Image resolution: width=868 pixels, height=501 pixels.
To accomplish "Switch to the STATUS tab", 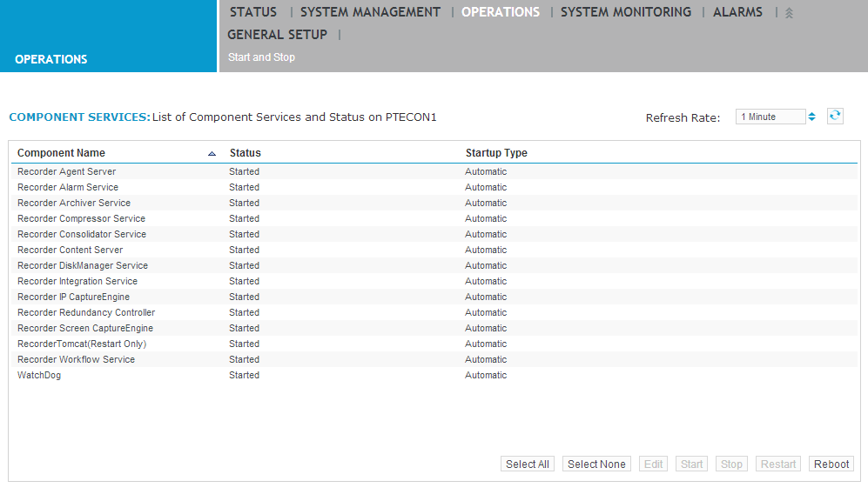I will 252,12.
